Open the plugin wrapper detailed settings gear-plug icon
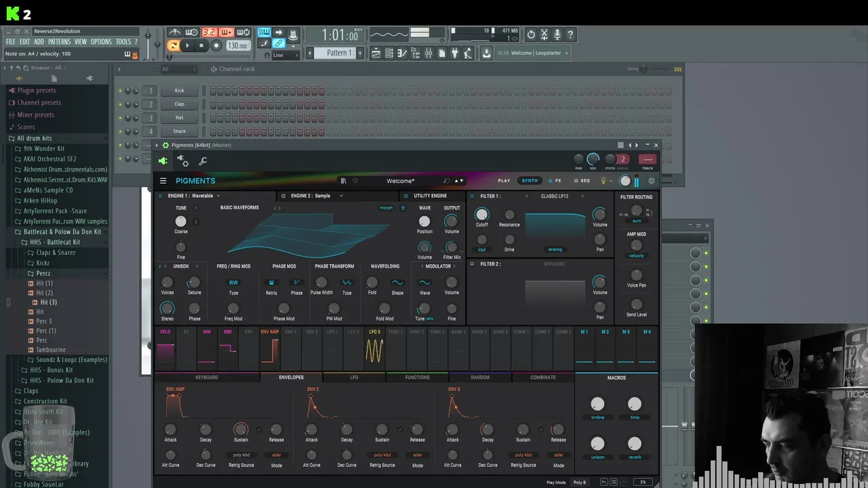 (x=183, y=161)
